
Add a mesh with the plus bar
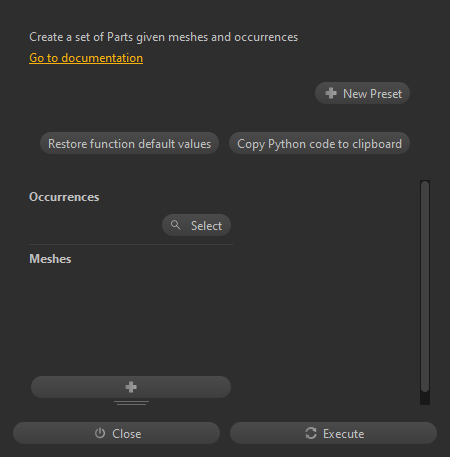tap(131, 387)
